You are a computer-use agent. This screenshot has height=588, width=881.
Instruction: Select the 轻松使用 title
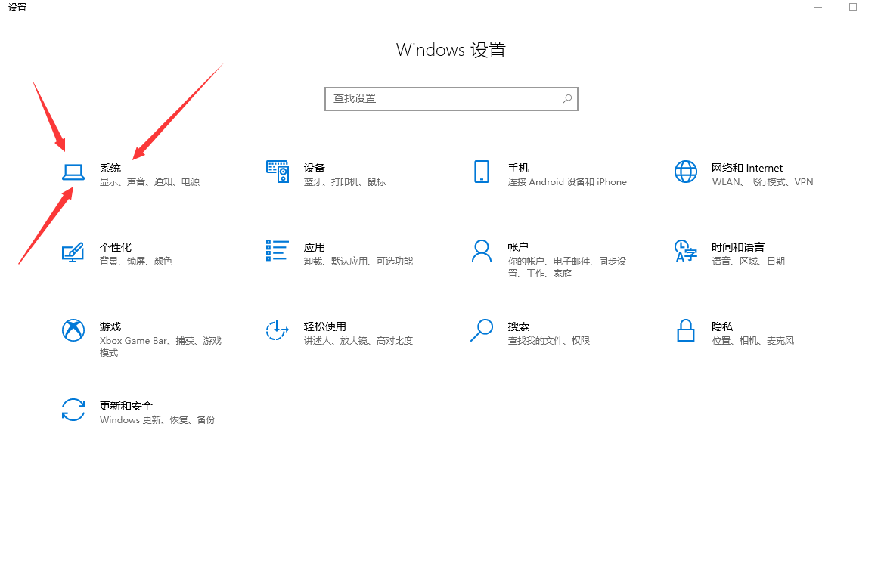tap(324, 326)
